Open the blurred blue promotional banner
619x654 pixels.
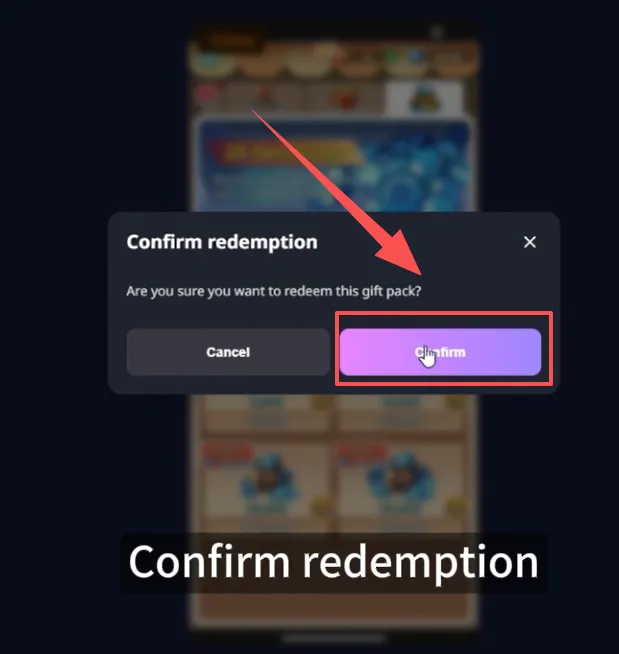(x=334, y=166)
